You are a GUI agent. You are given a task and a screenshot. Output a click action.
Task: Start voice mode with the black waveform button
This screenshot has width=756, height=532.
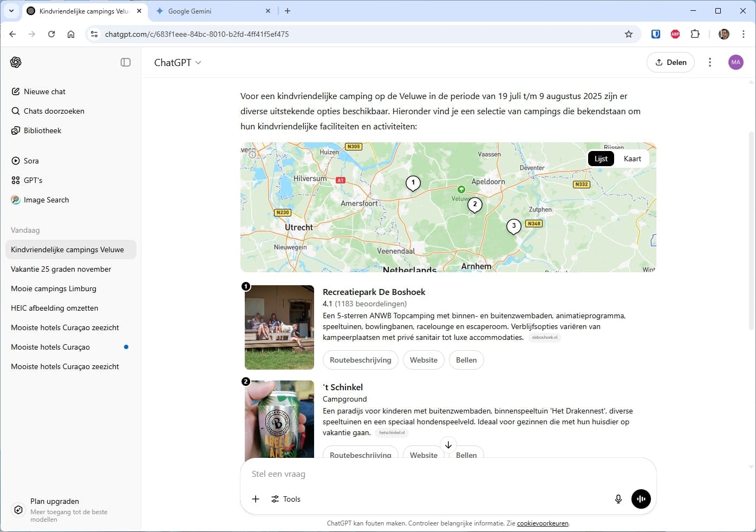[641, 499]
